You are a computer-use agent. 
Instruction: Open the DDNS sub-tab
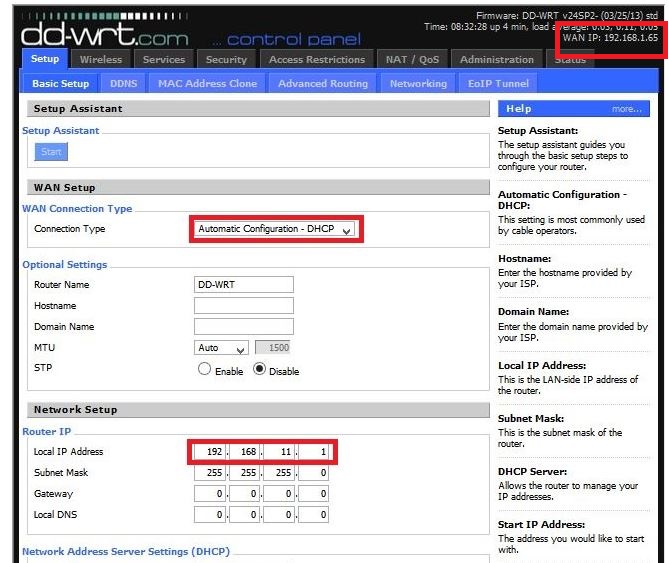(x=124, y=83)
